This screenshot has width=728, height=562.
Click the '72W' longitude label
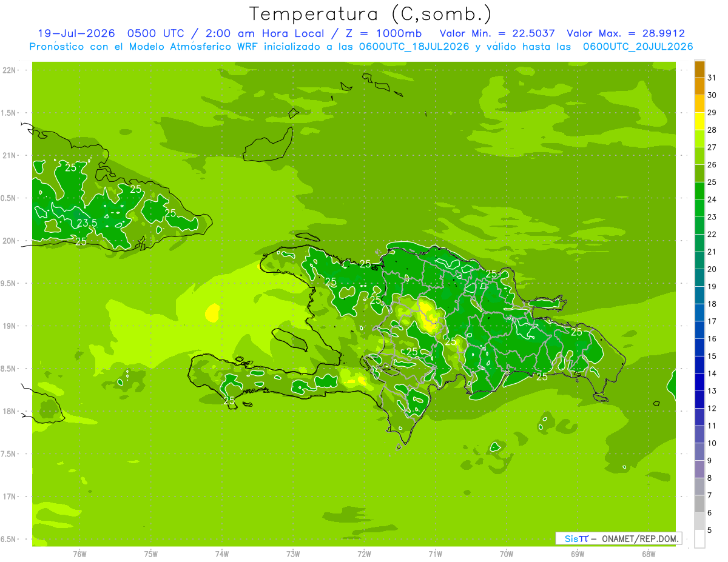364,554
